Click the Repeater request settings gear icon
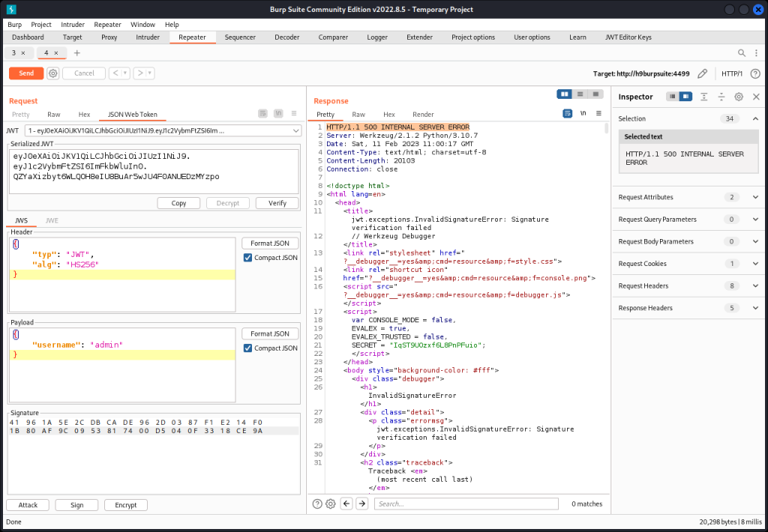This screenshot has width=768, height=532. [x=53, y=73]
